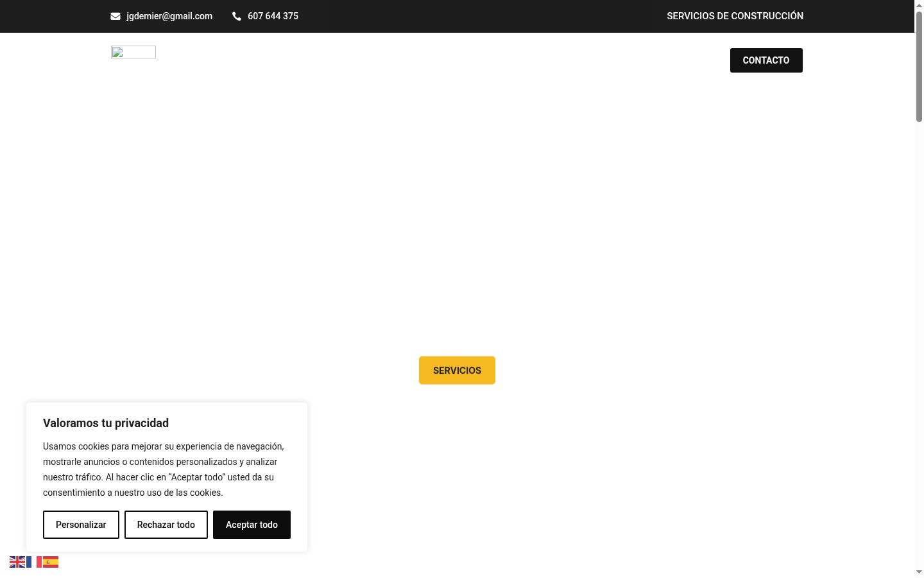924x578 pixels.
Task: Switch language with the French flag
Action: click(34, 562)
